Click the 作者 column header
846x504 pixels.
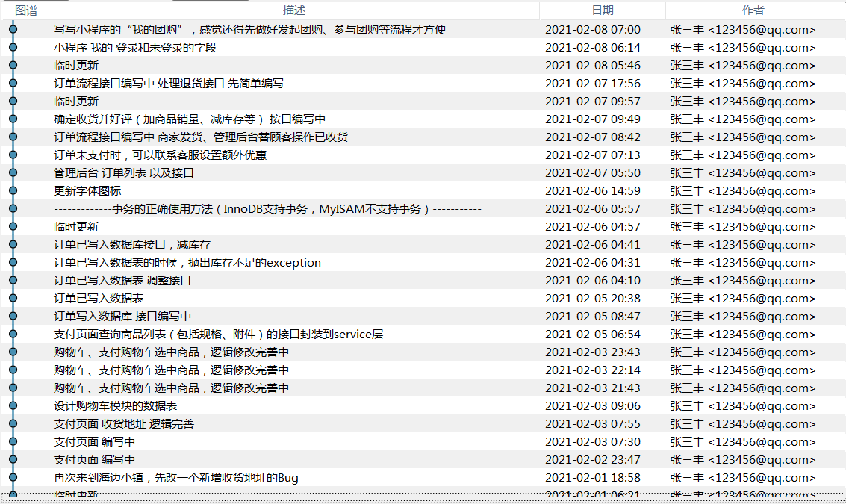[x=753, y=10]
